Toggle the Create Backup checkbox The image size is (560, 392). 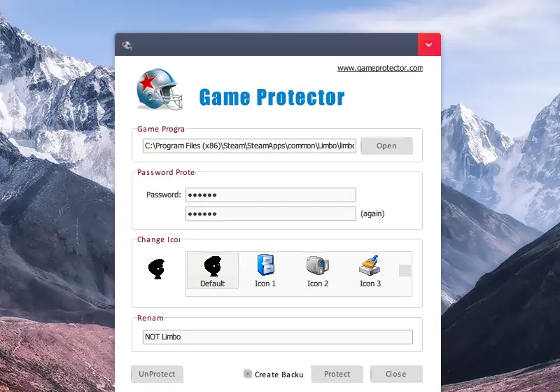point(247,373)
